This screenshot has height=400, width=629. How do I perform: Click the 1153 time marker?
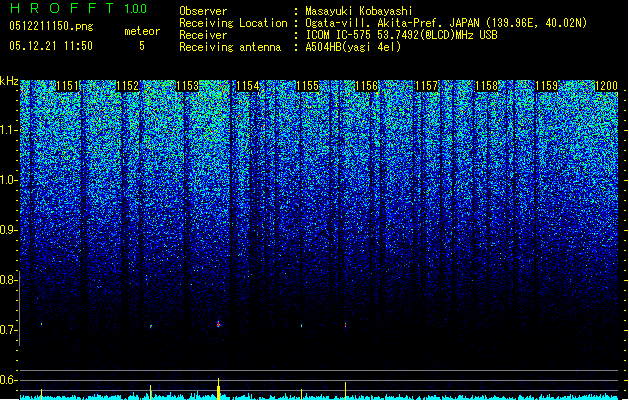187,86
